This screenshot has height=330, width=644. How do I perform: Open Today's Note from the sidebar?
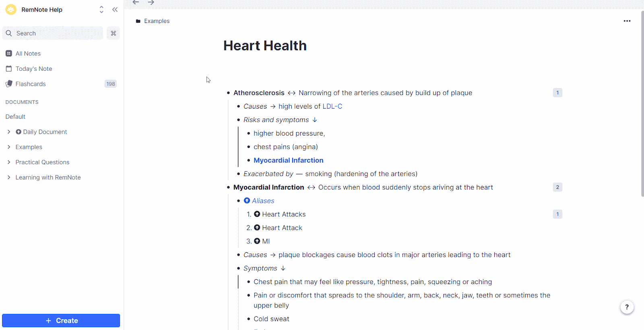(33, 69)
